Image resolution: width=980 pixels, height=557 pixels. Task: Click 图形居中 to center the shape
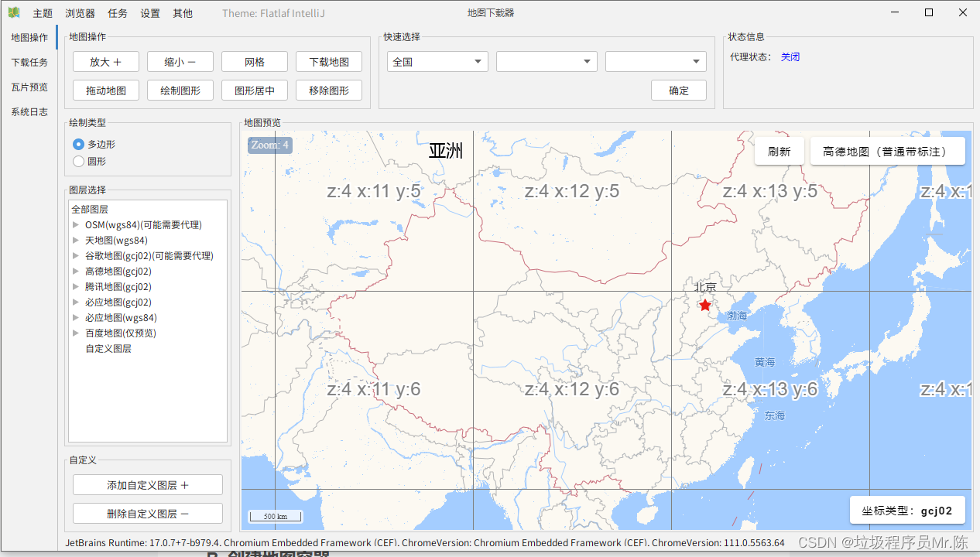tap(254, 90)
